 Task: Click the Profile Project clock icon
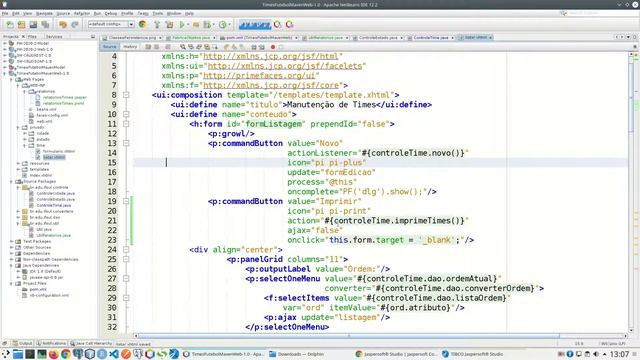pyautogui.click(x=222, y=25)
